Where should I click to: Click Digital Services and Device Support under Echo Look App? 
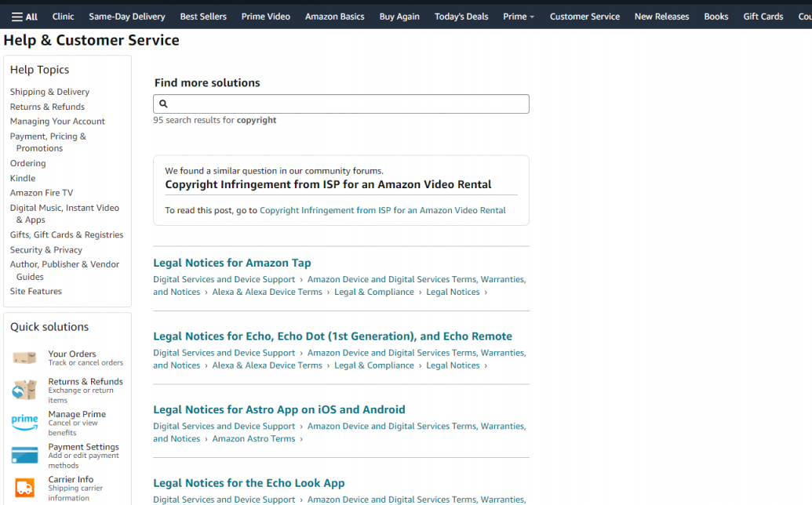coord(224,500)
